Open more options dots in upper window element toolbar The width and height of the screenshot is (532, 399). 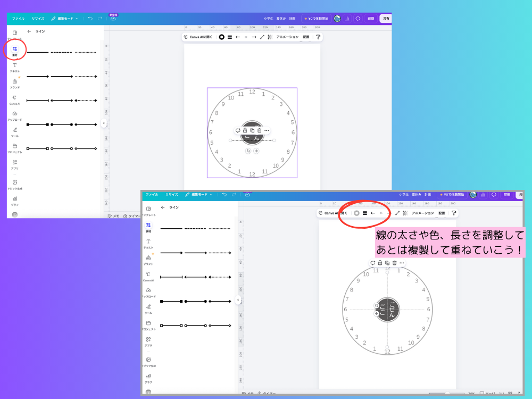[267, 130]
